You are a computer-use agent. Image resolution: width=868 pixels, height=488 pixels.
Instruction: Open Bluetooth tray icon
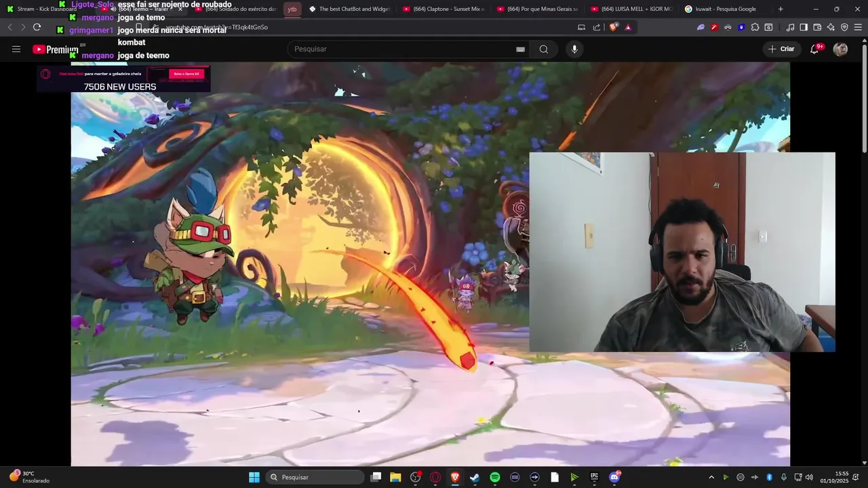[x=770, y=477]
